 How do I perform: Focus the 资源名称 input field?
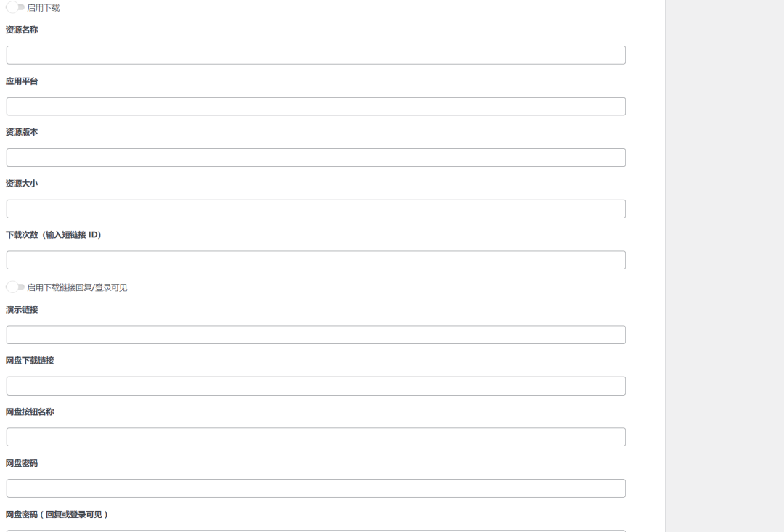pyautogui.click(x=316, y=55)
